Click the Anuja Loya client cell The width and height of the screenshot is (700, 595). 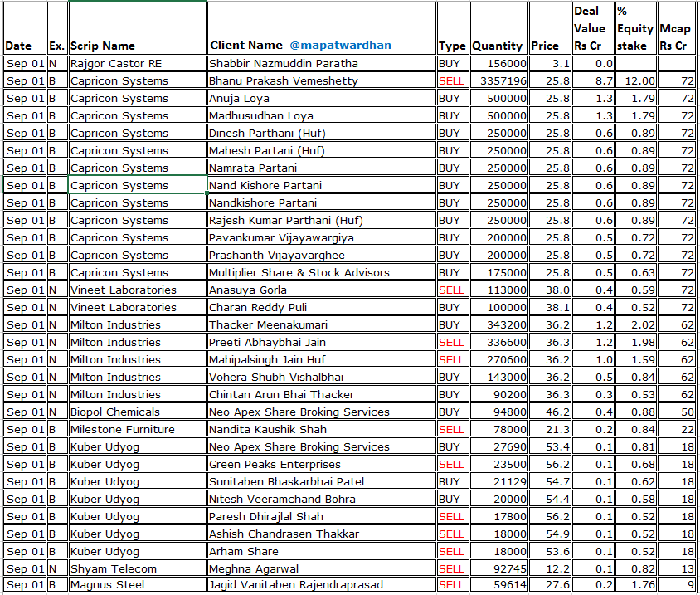tap(322, 98)
